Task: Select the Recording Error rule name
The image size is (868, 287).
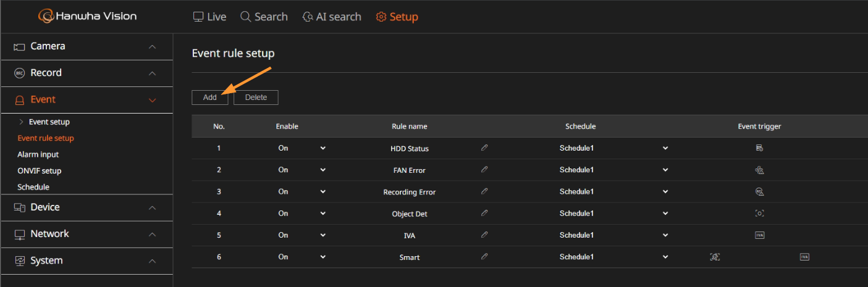Action: tap(410, 192)
